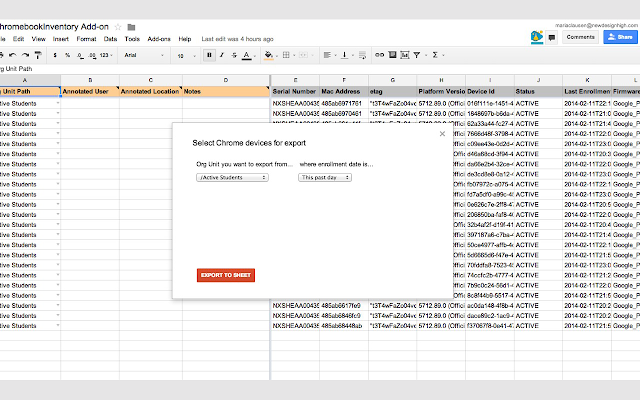Click the filter funnel icon
The height and width of the screenshot is (400, 640).
(x=417, y=55)
